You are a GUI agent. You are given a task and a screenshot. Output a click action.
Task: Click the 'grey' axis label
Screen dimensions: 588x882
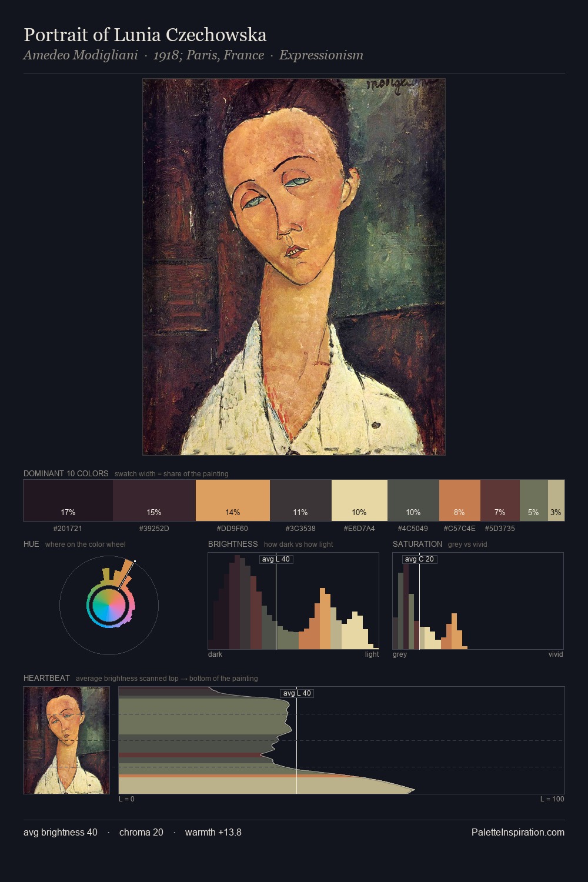(400, 654)
